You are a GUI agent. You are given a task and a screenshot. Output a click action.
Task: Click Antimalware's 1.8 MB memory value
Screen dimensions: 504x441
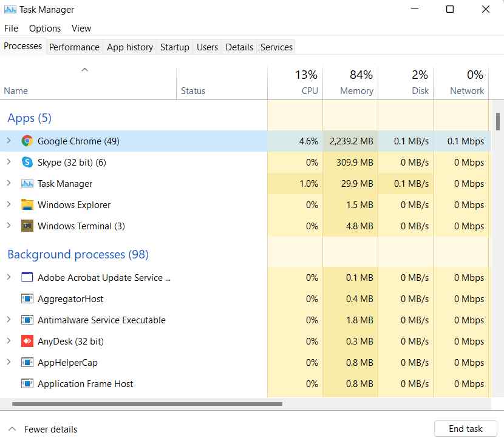coord(359,320)
